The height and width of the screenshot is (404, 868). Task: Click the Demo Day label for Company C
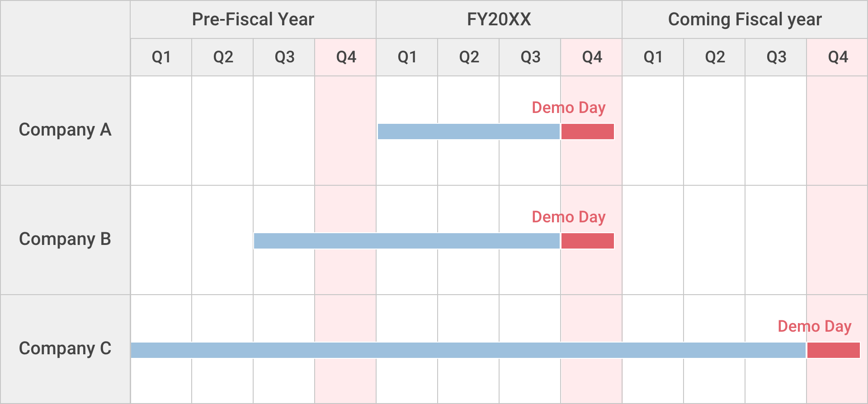(x=814, y=326)
